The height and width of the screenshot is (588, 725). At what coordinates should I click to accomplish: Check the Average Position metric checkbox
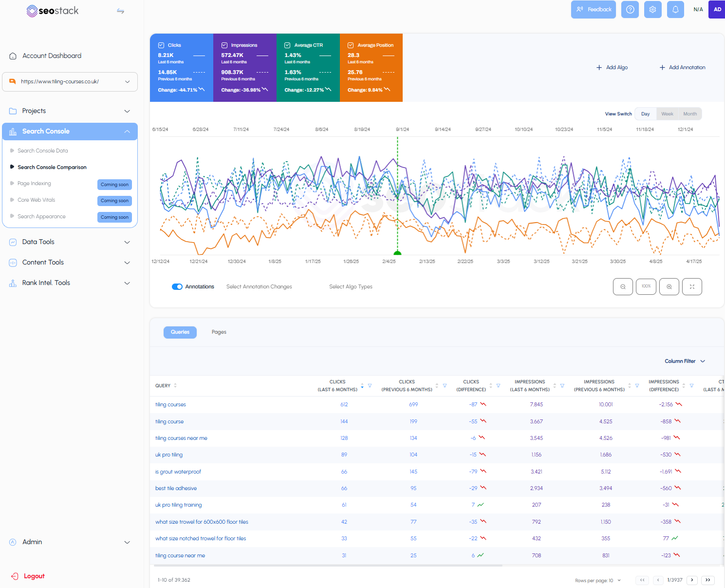[351, 45]
